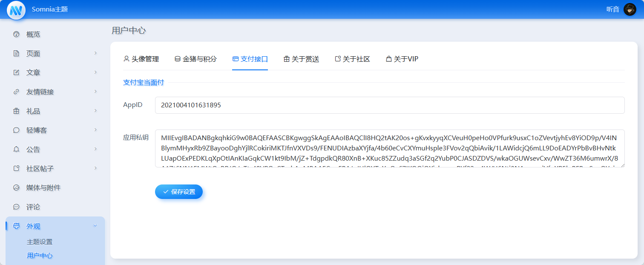Click the 礼品 gift icon in sidebar
The width and height of the screenshot is (644, 265).
coord(16,111)
